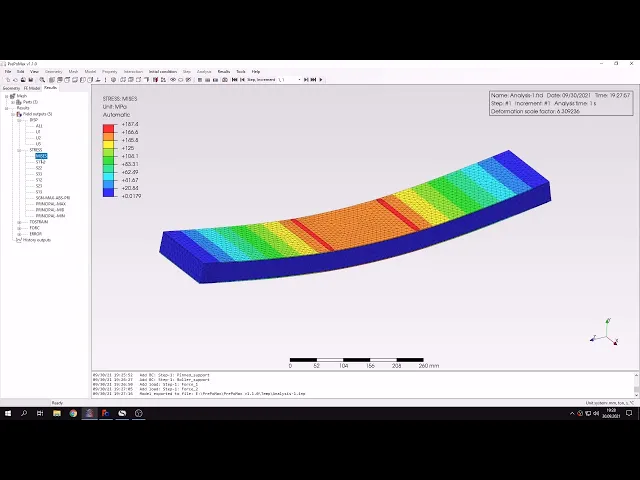Expand the TOSTRAIN tree node

(x=19, y=222)
